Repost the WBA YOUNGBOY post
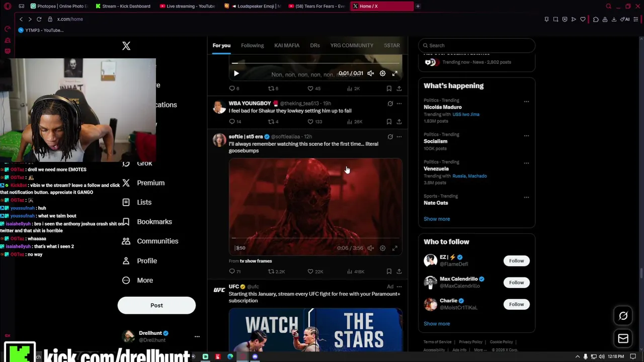The width and height of the screenshot is (644, 362). pos(271,122)
